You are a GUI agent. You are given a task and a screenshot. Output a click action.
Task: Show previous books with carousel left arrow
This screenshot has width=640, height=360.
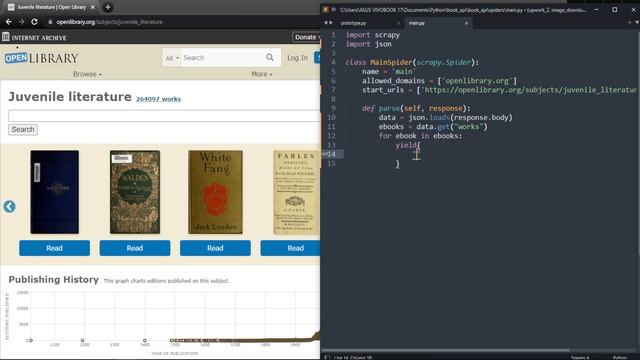[x=9, y=207]
